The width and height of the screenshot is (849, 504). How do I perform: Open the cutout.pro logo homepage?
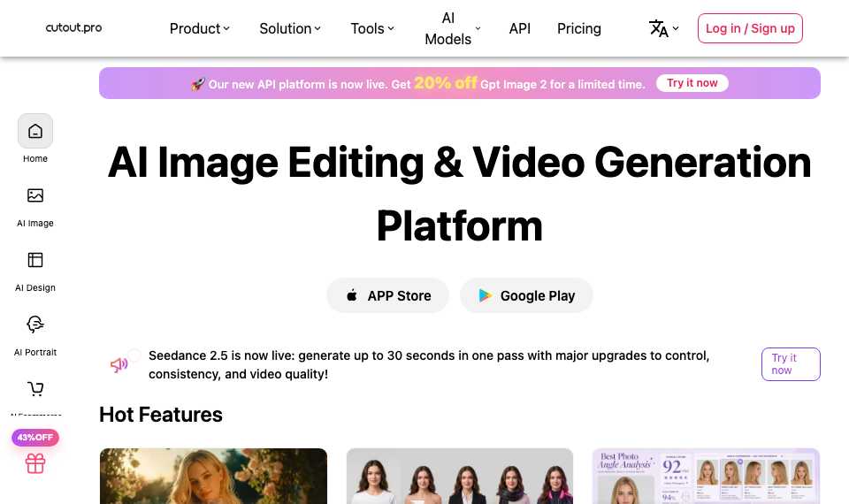73,27
